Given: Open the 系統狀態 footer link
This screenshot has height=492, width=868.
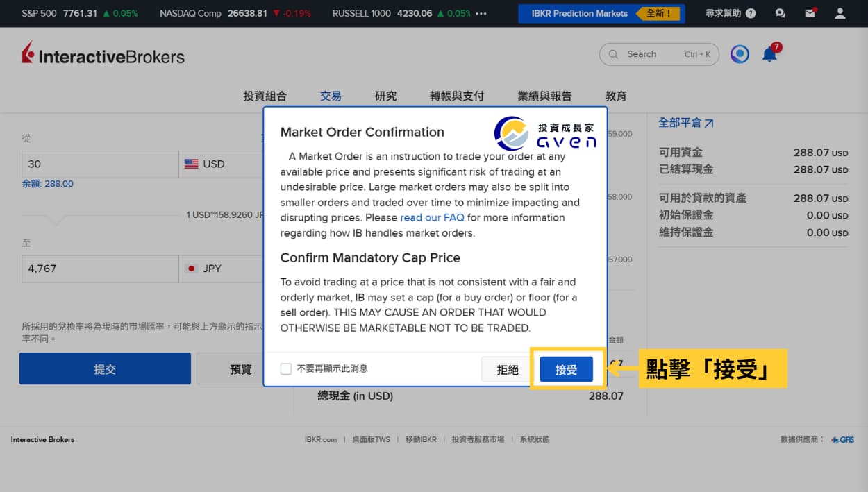Looking at the screenshot, I should [534, 439].
